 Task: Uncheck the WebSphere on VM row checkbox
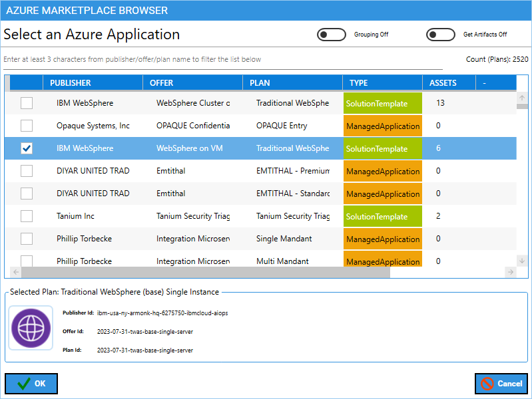point(27,148)
